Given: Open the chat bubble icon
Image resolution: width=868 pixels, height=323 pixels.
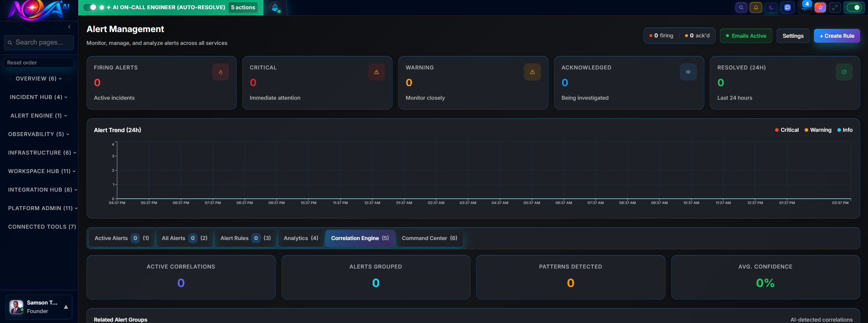Looking at the screenshot, I should (787, 7).
